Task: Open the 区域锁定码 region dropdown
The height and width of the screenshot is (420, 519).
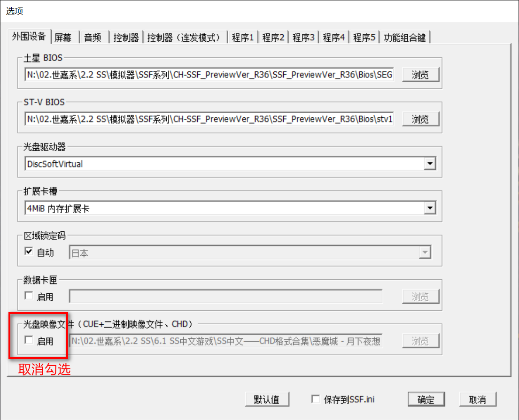Action: tap(425, 252)
